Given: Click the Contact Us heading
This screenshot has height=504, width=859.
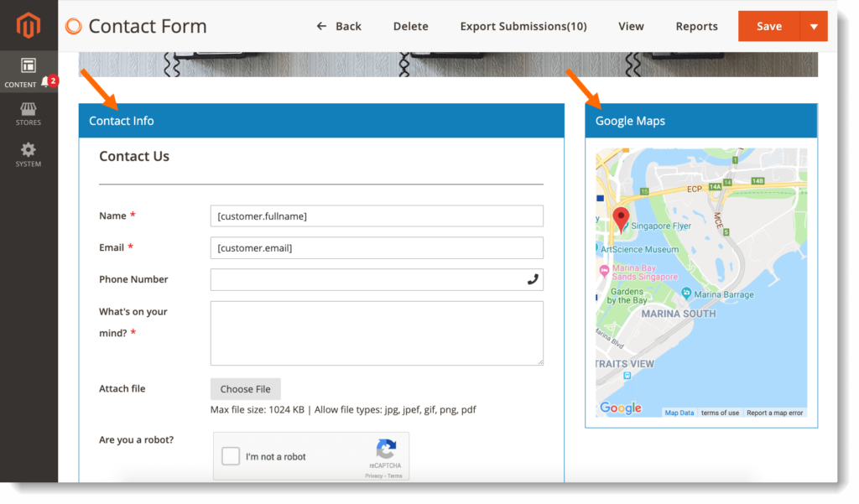Looking at the screenshot, I should pyautogui.click(x=134, y=156).
